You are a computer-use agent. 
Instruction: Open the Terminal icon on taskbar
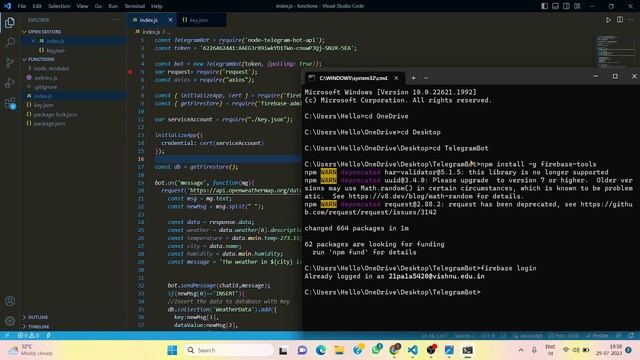point(468,350)
